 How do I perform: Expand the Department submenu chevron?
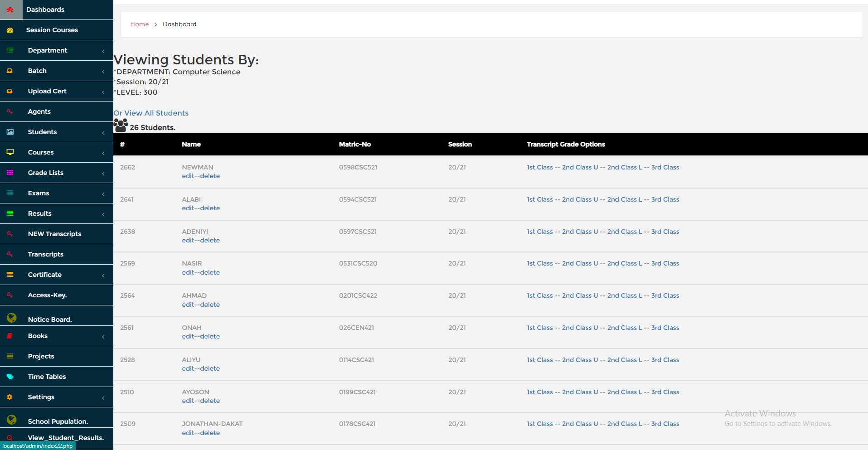pos(103,51)
